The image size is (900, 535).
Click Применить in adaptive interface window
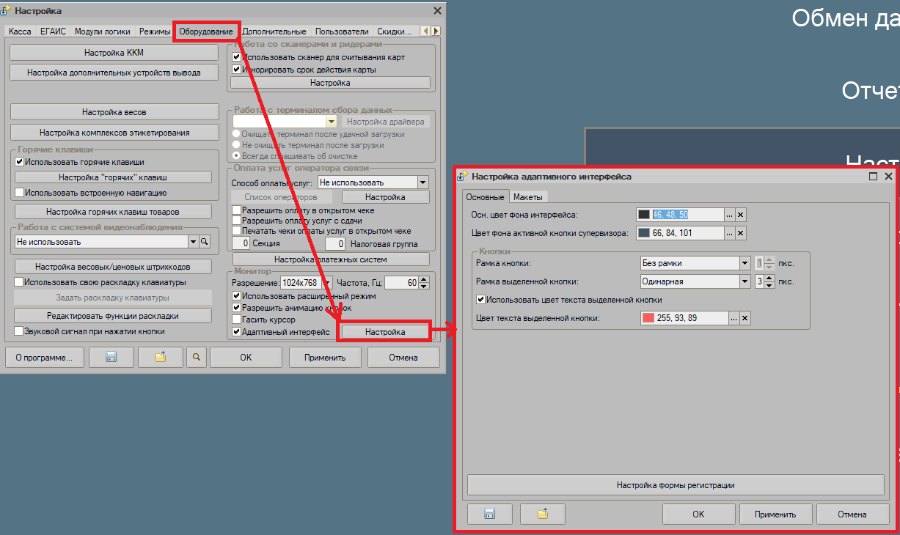click(x=775, y=514)
